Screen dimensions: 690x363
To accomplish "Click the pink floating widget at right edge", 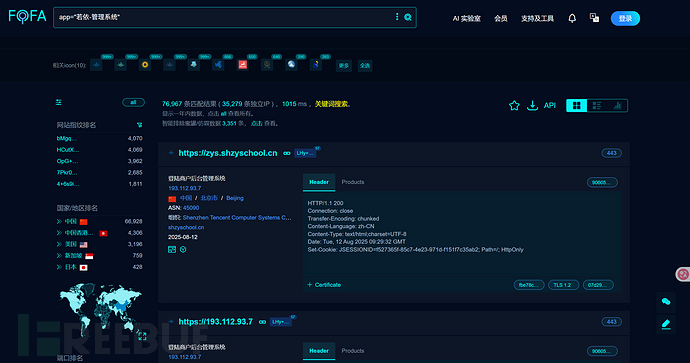I will pyautogui.click(x=683, y=274).
